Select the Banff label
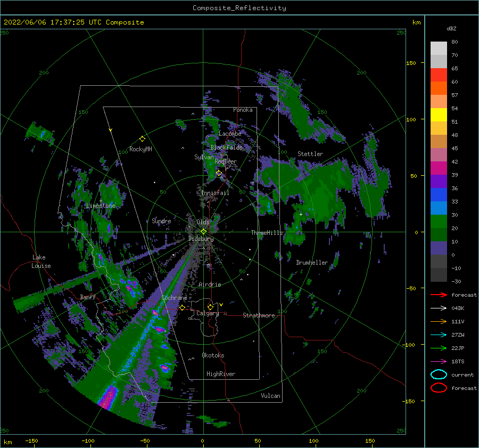479x448 pixels. coord(88,297)
